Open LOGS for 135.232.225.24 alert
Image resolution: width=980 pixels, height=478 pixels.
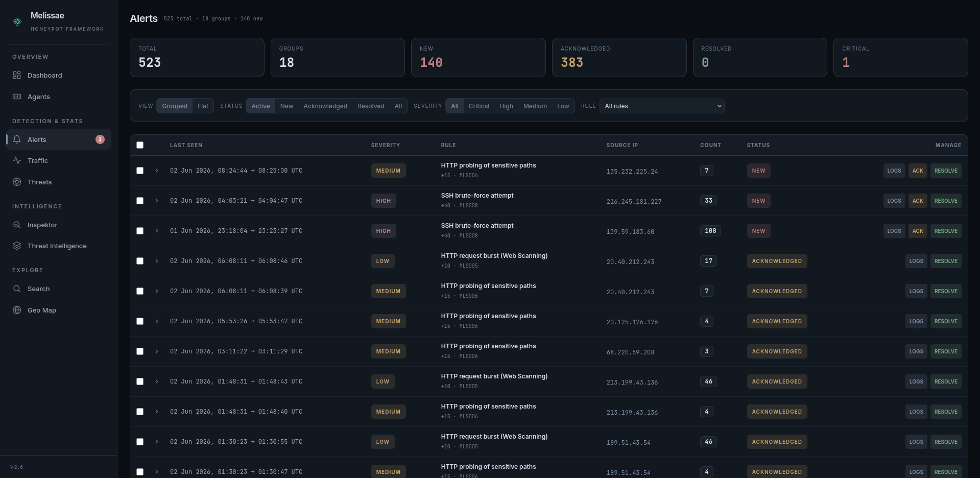click(894, 171)
